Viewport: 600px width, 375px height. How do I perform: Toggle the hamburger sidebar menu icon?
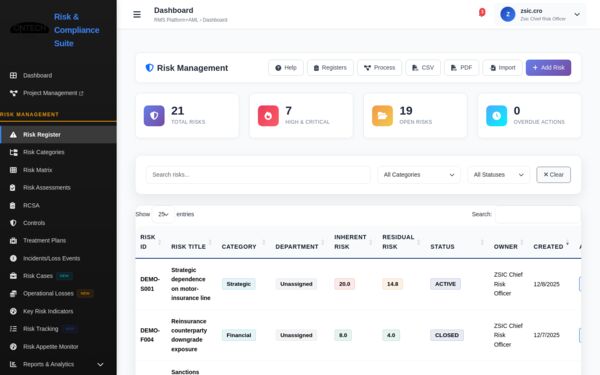tap(137, 15)
